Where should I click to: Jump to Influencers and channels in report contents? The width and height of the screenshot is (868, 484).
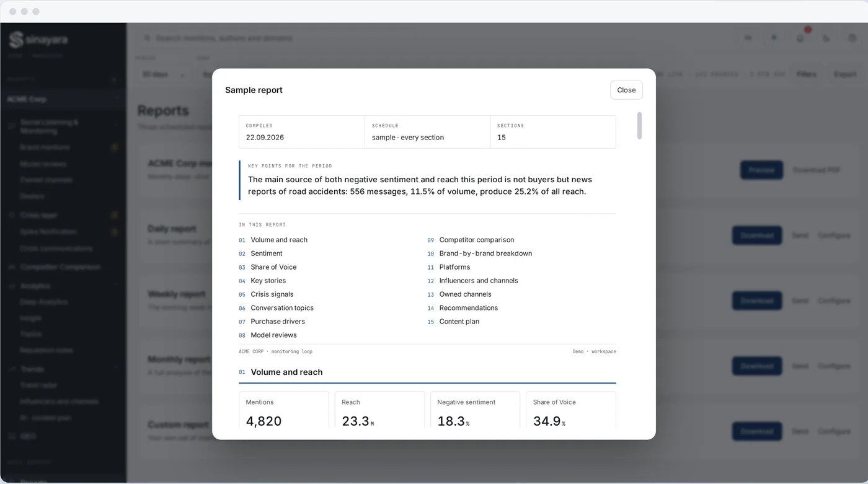click(479, 281)
